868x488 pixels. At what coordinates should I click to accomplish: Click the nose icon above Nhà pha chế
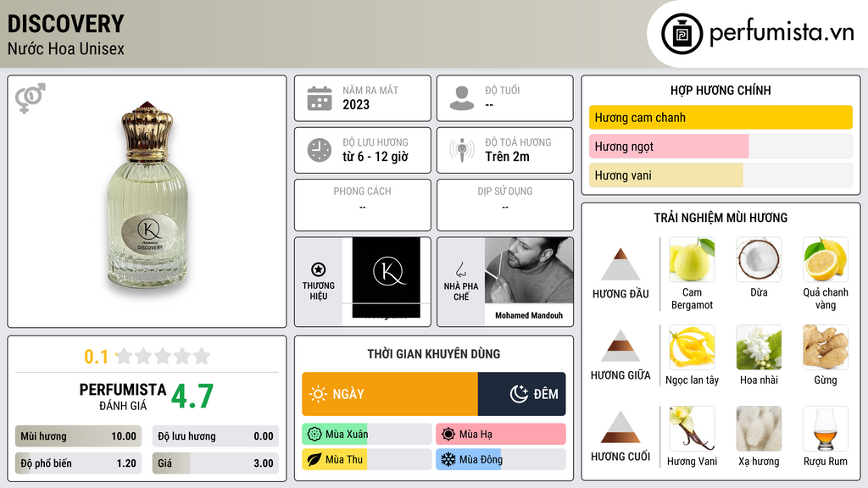coord(460,269)
